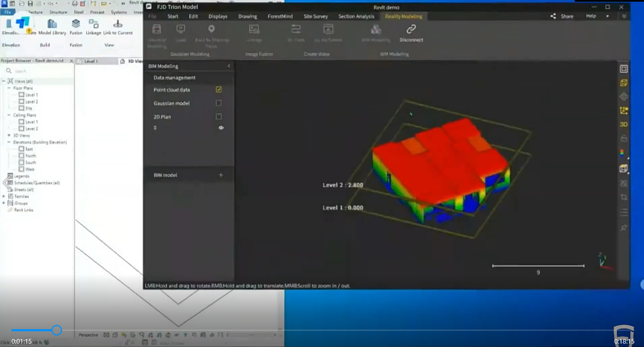Click the first Gaussian Modeling ribbon icon
The width and height of the screenshot is (644, 347).
click(x=157, y=29)
